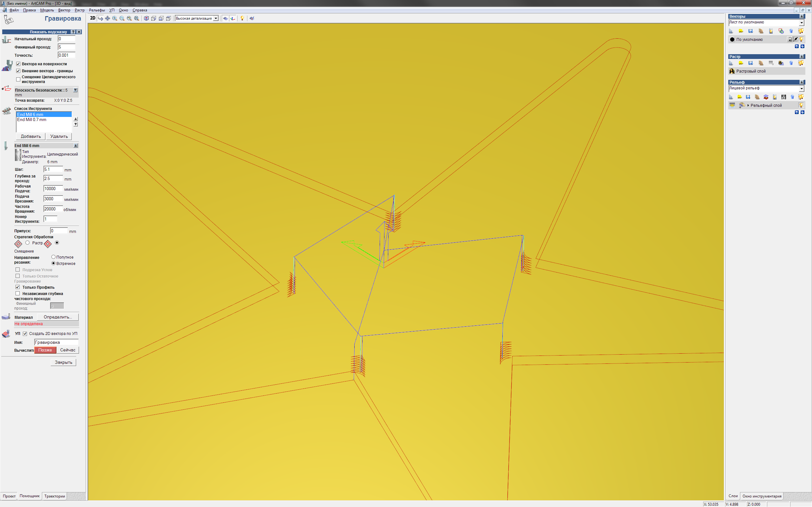
Task: Click the black color swatch of По умолчанию
Action: click(x=732, y=40)
